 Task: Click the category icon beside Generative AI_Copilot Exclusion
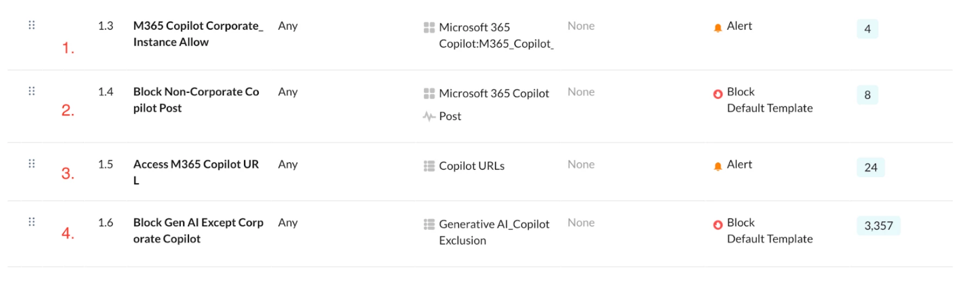point(429,224)
